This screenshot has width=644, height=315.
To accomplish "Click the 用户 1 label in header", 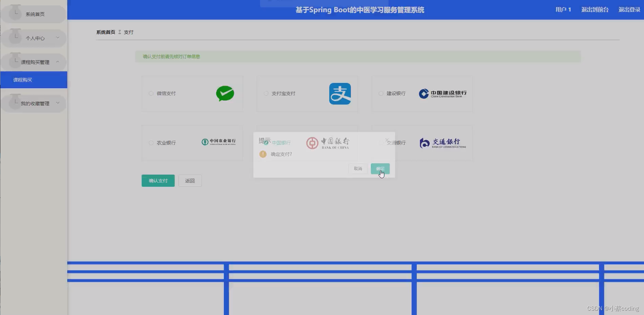I will click(x=563, y=10).
